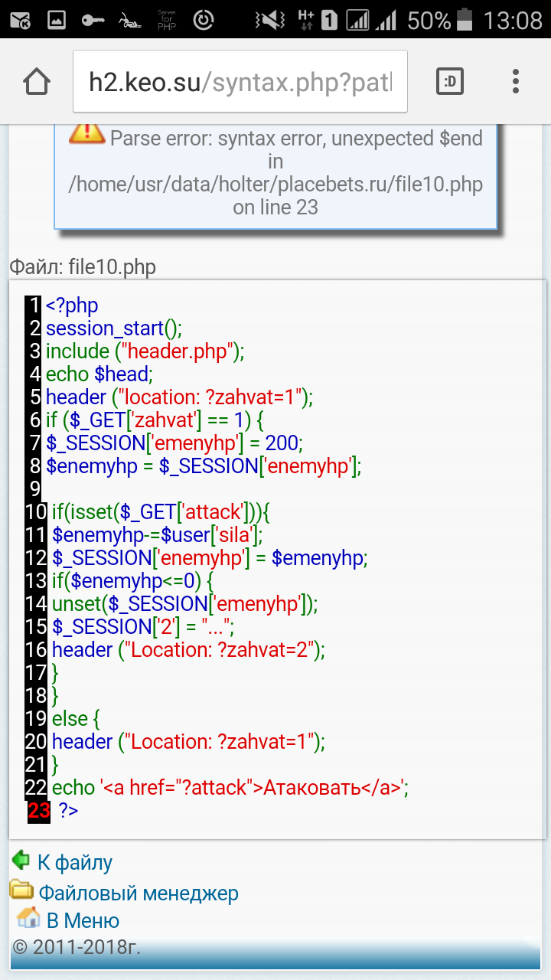Click the small house icon near В Меню
551x980 pixels.
click(x=28, y=917)
